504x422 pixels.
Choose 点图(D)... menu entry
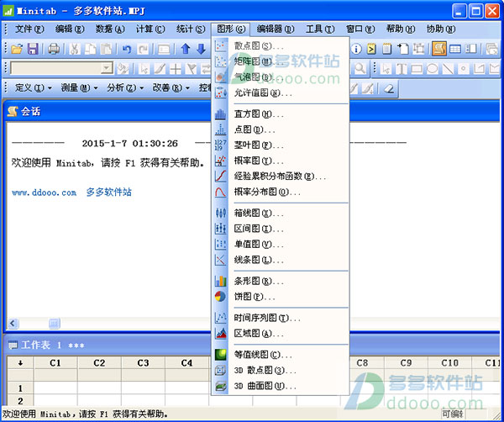click(281, 129)
